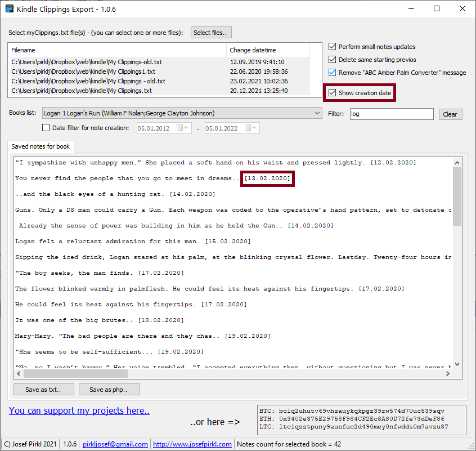Screen dimensions: 476x451
Task: Uncheck Remove ABC Amber Palm Converter message
Action: [332, 73]
